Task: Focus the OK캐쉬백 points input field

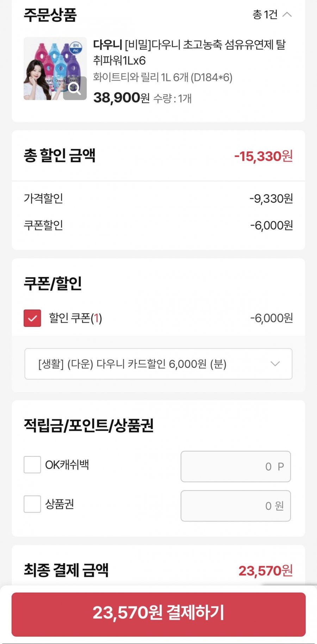Action: click(235, 467)
